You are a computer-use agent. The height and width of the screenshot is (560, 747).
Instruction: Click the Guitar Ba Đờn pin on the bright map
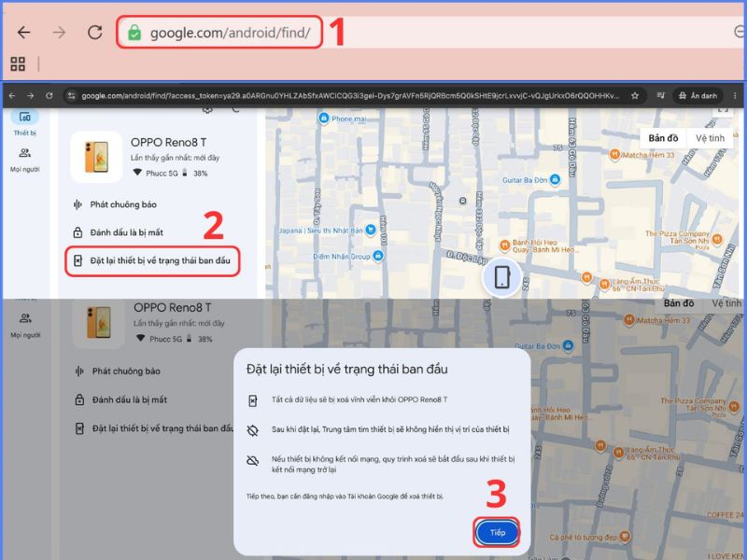(555, 179)
